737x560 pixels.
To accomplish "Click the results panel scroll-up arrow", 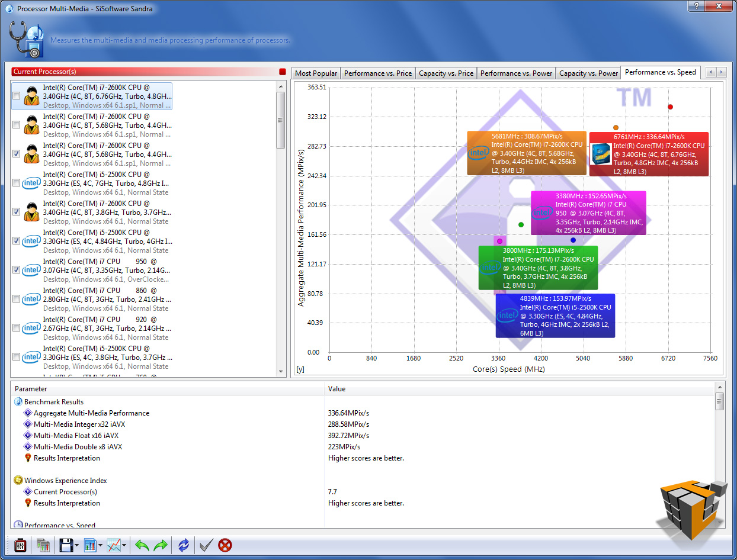I will (x=719, y=388).
